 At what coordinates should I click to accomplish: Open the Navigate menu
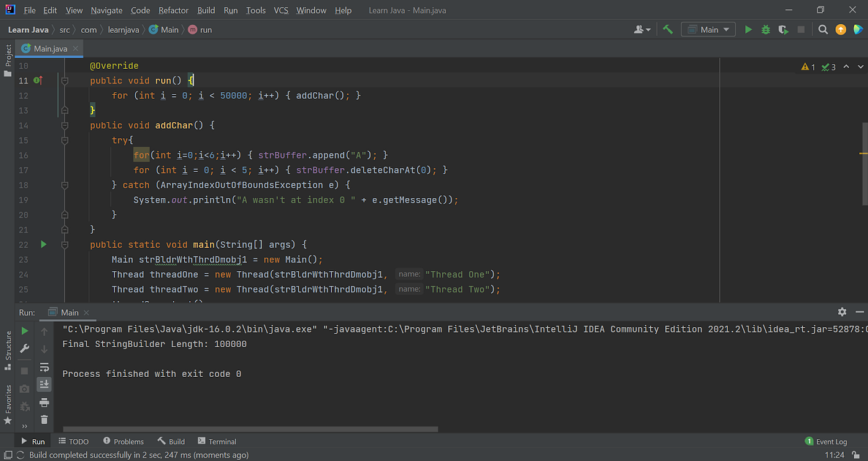pyautogui.click(x=107, y=11)
